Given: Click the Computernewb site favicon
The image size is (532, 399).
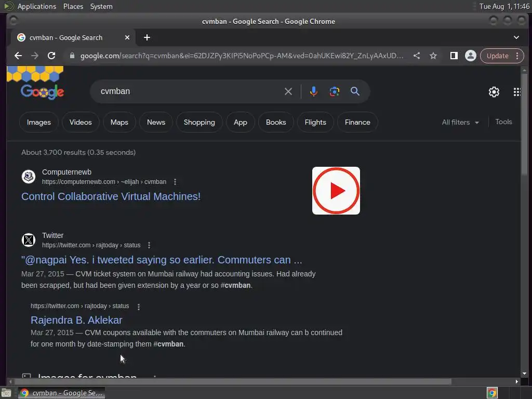Looking at the screenshot, I should 29,177.
